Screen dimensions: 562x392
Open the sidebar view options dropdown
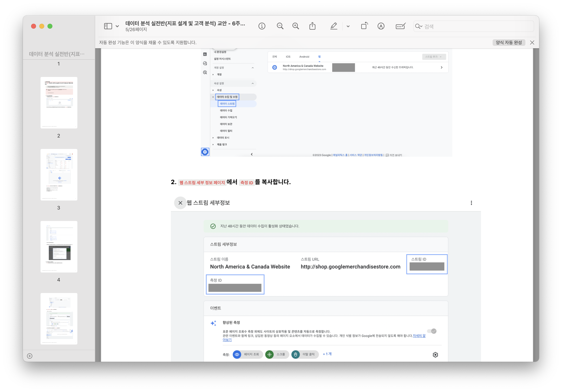point(117,26)
